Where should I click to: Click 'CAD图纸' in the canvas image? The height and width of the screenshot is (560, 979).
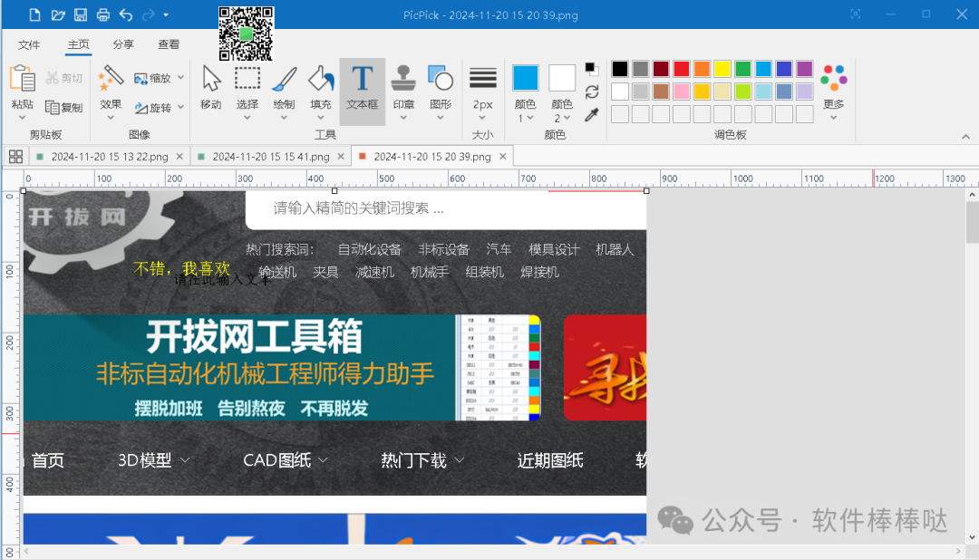277,460
